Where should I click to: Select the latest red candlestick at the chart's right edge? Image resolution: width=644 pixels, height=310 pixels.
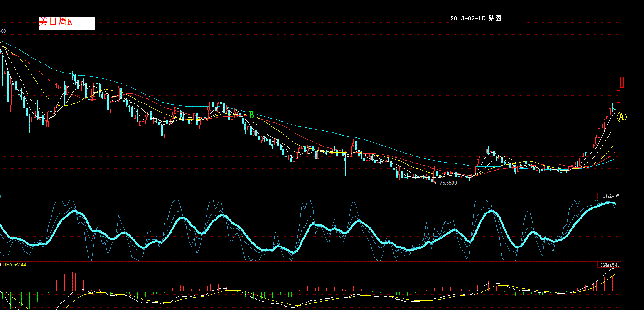(622, 82)
